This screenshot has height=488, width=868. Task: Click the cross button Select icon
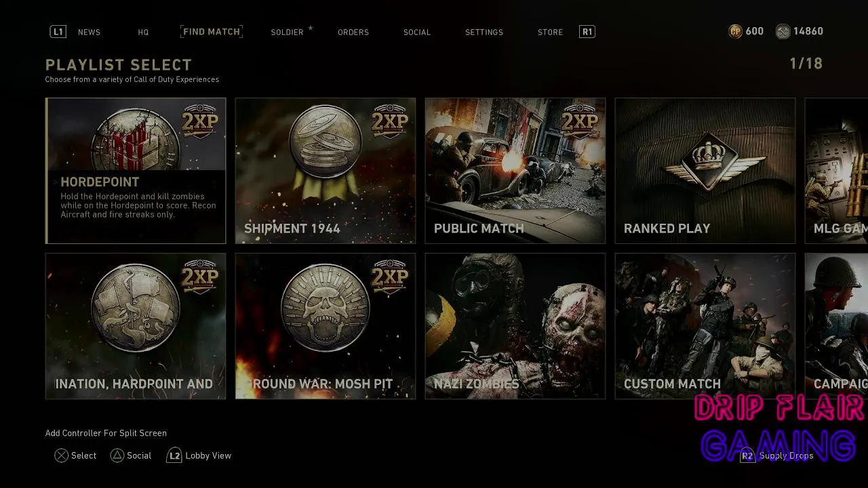point(61,455)
